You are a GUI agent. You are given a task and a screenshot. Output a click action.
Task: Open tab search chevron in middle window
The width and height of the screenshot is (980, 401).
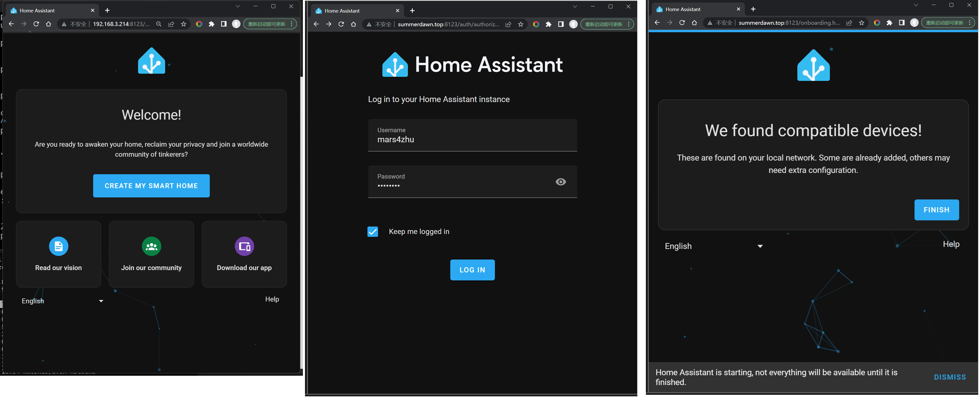coord(575,6)
